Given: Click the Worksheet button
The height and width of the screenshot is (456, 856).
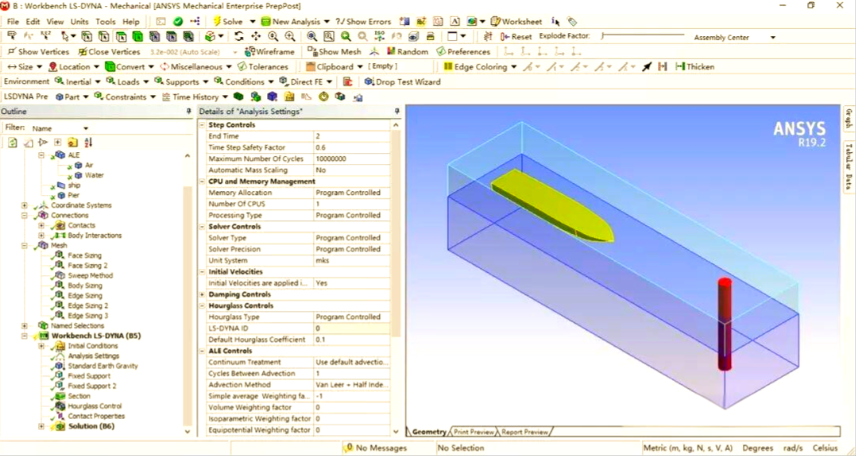Looking at the screenshot, I should [516, 21].
